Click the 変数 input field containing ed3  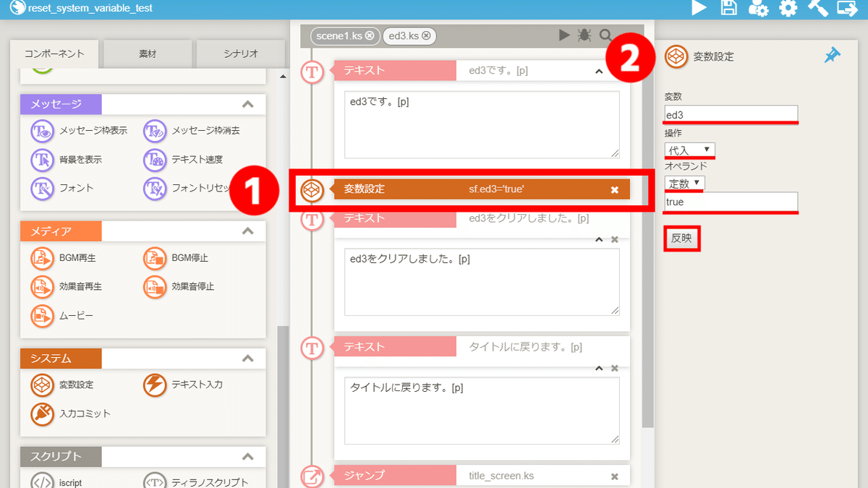click(731, 114)
